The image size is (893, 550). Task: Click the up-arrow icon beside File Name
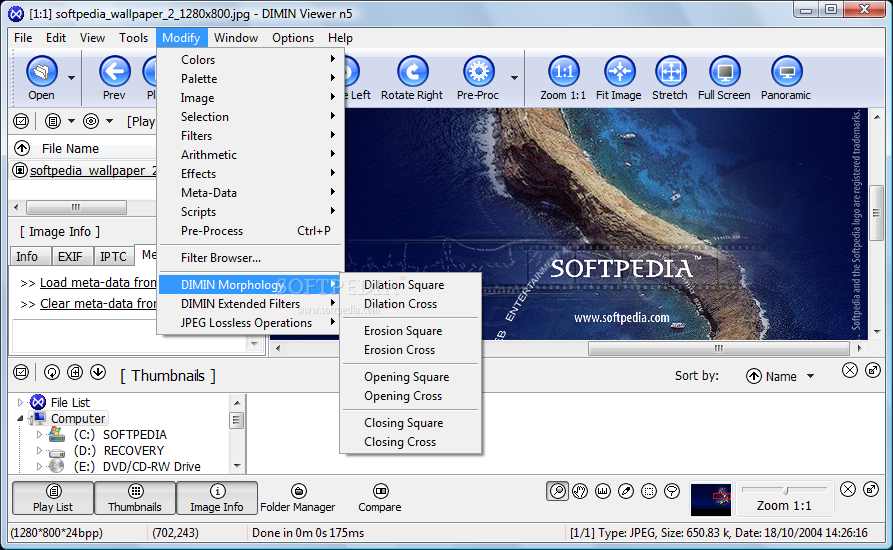[x=22, y=149]
